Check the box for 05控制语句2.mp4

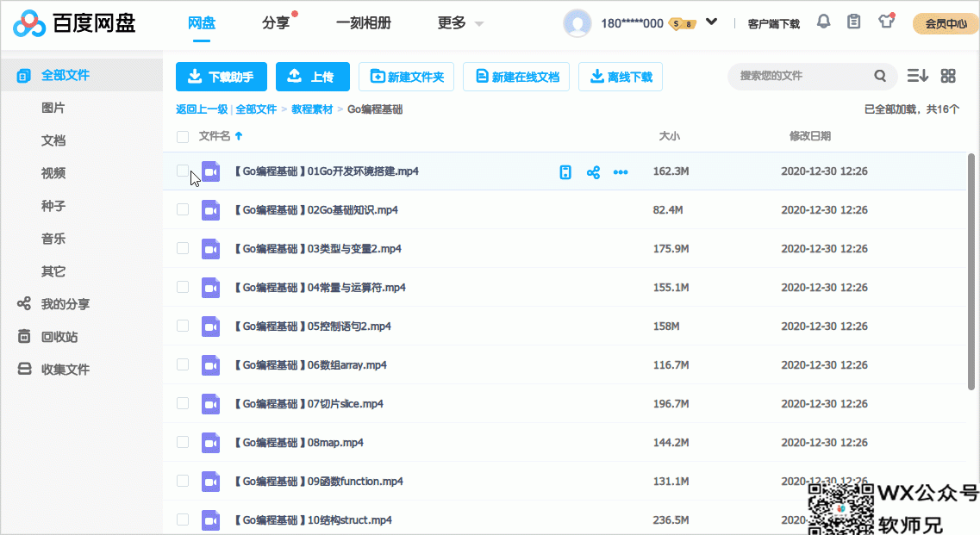click(183, 326)
